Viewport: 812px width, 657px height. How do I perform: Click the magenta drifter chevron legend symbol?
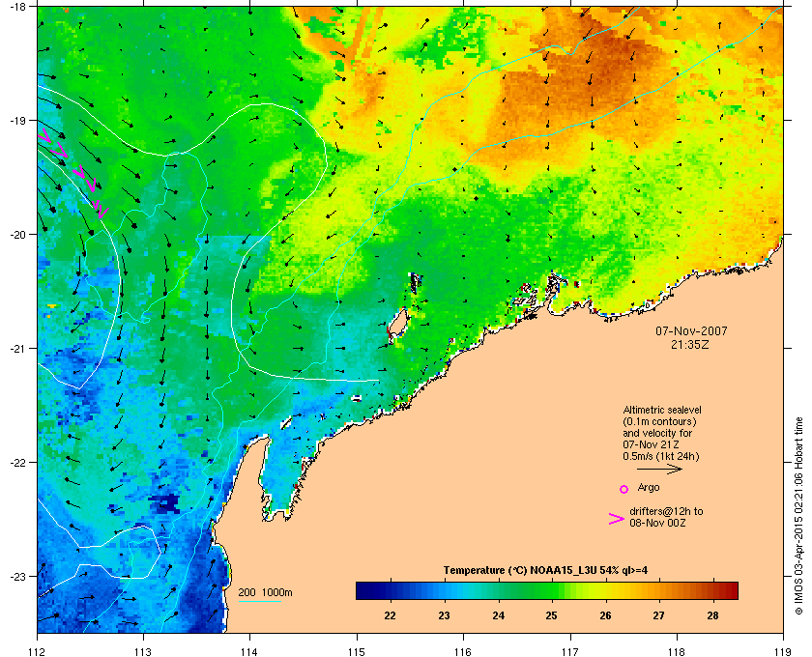point(617,519)
